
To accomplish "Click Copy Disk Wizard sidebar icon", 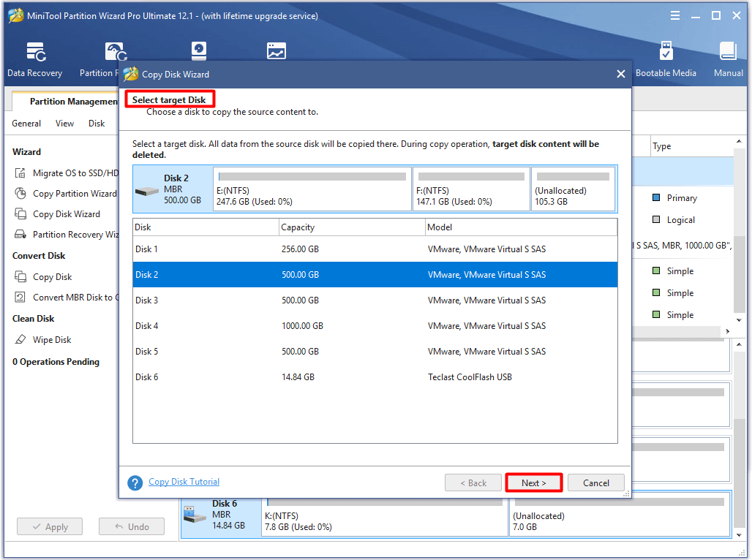I will [20, 213].
